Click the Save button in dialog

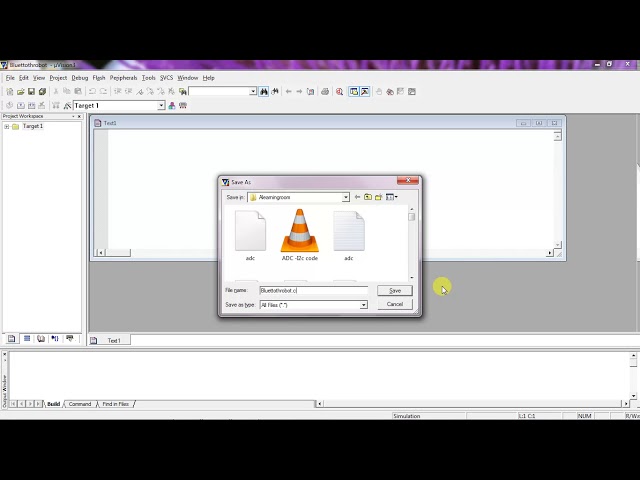pyautogui.click(x=395, y=291)
